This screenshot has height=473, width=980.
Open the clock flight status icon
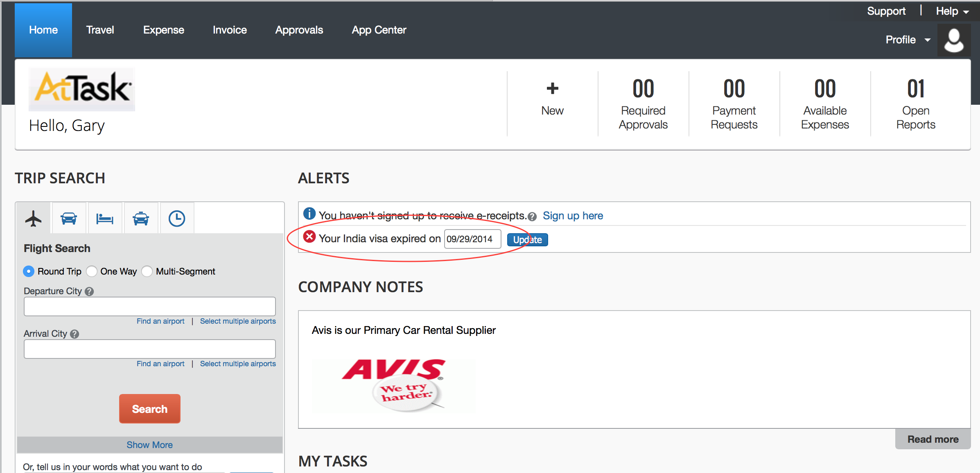(x=177, y=218)
